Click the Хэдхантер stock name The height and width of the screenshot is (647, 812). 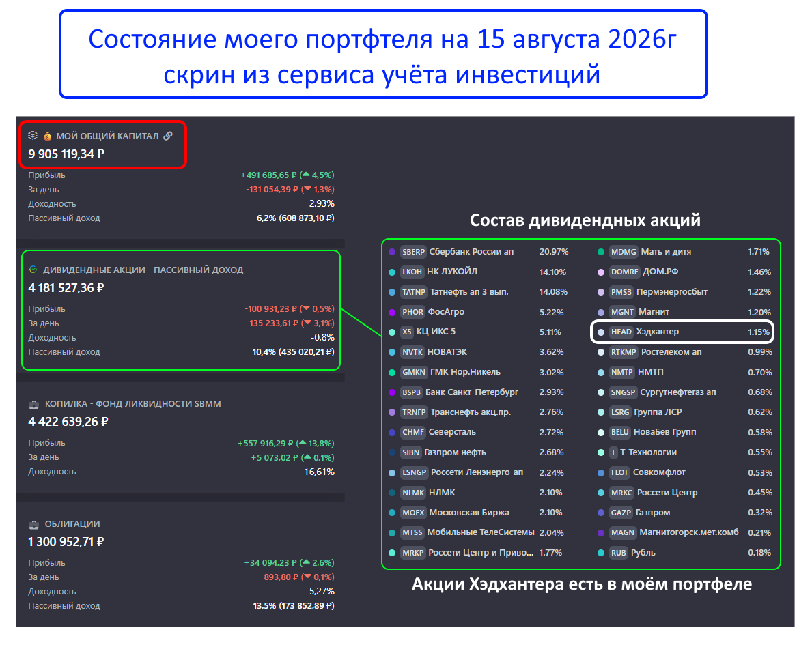(657, 332)
